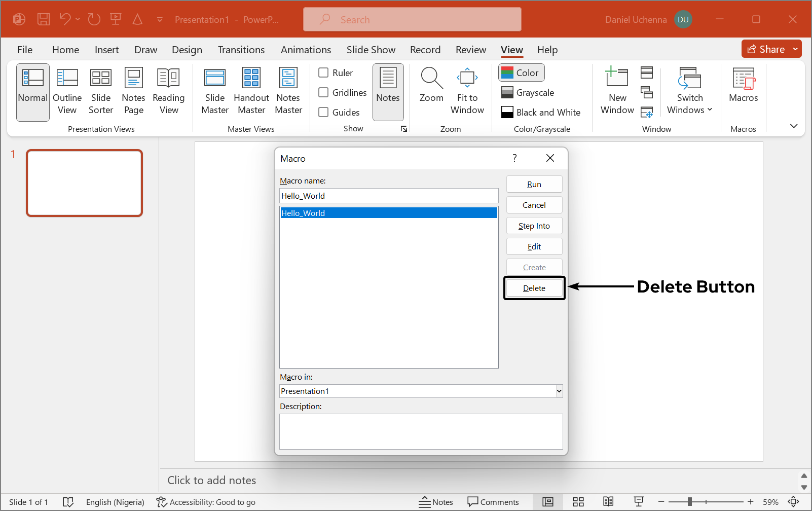The image size is (812, 511).
Task: Open Outline View
Action: 67,92
